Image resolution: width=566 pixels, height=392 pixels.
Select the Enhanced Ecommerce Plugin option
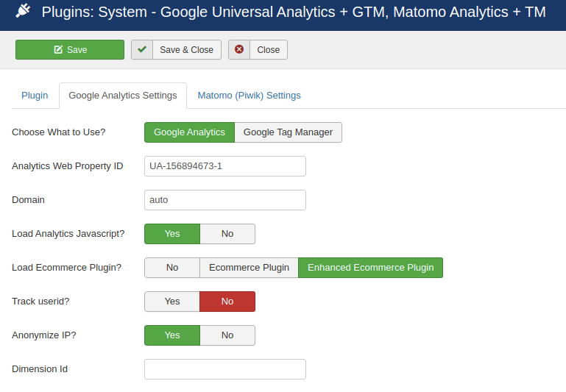(370, 268)
